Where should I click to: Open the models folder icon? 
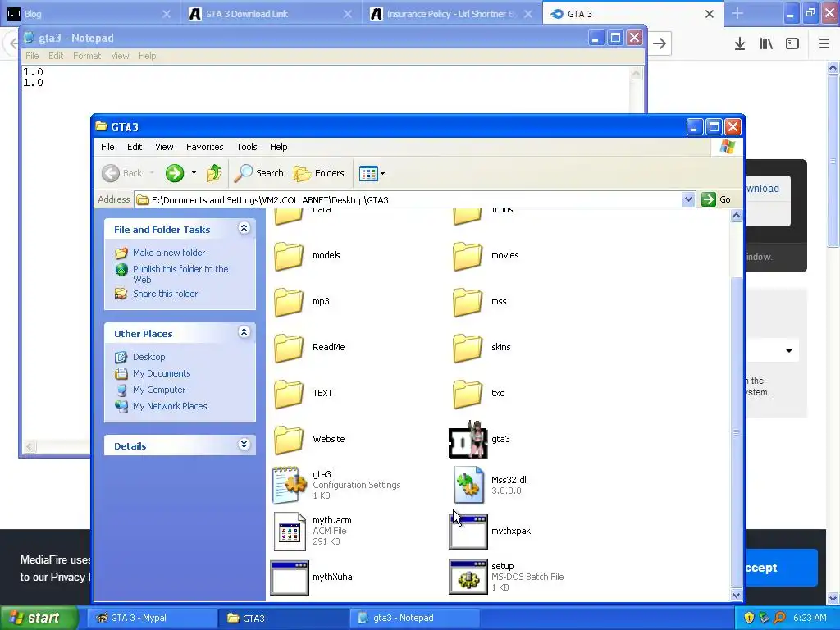click(x=290, y=256)
